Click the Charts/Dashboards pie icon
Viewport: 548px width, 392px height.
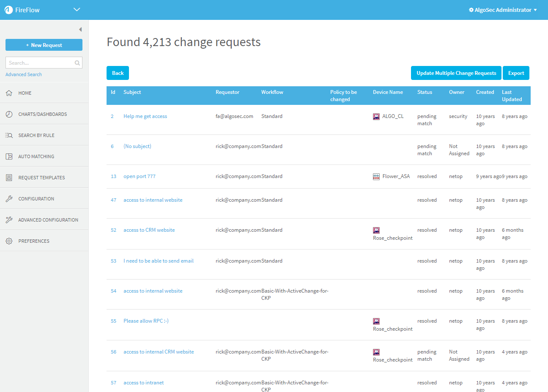9,114
